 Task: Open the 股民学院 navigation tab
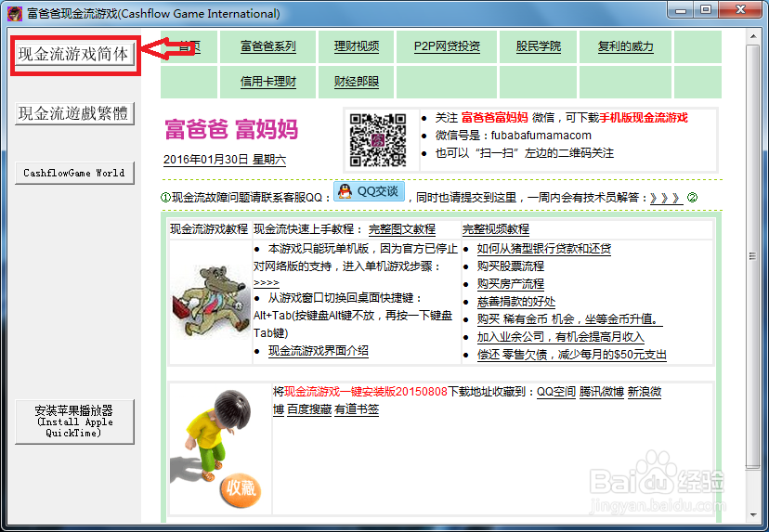538,46
